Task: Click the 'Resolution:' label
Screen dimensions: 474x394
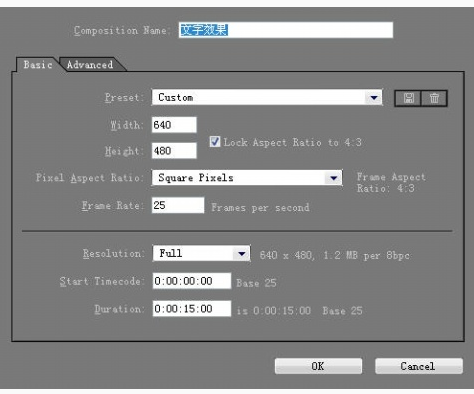Action: click(113, 254)
